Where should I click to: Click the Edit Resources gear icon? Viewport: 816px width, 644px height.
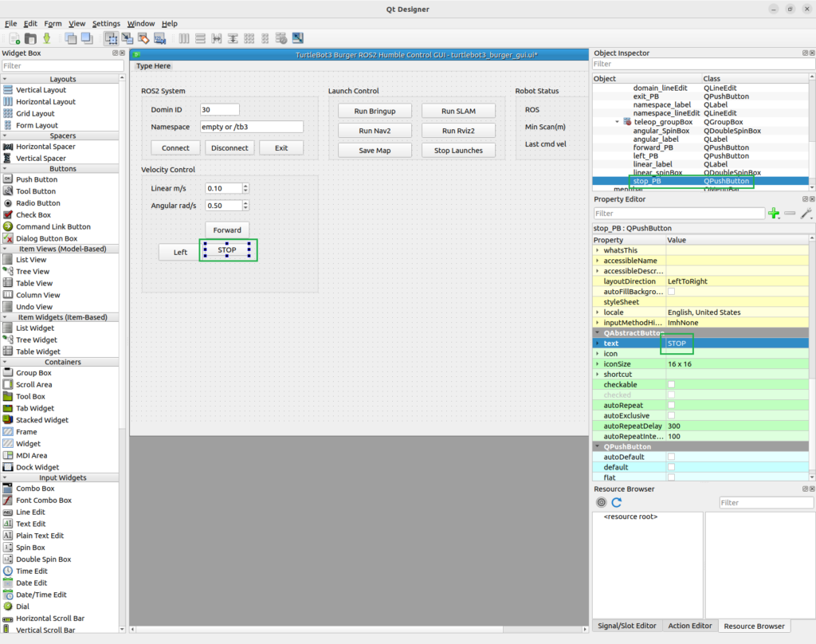(602, 502)
